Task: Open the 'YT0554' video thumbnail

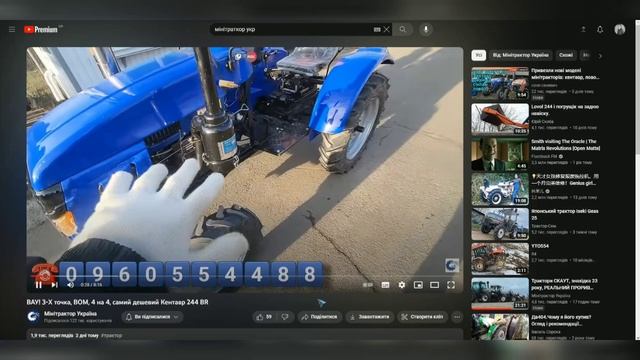Action: (500, 259)
